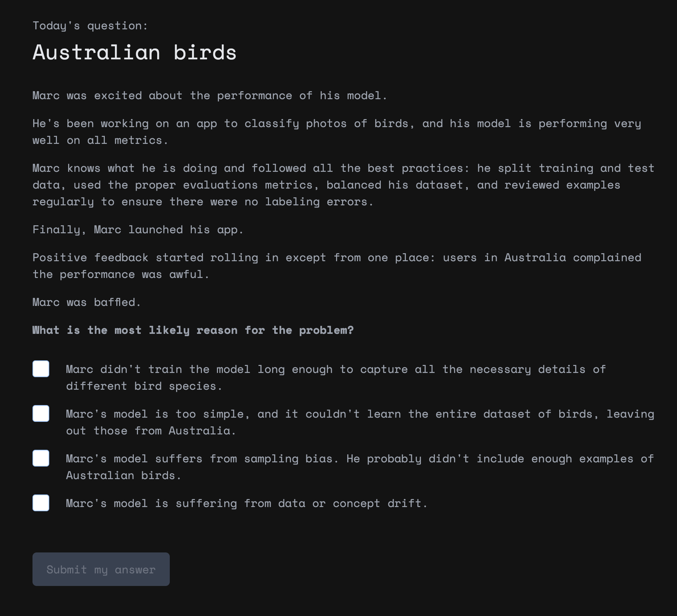The height and width of the screenshot is (616, 677).
Task: Click the answer text mentioning sampling bias
Action: [360, 467]
